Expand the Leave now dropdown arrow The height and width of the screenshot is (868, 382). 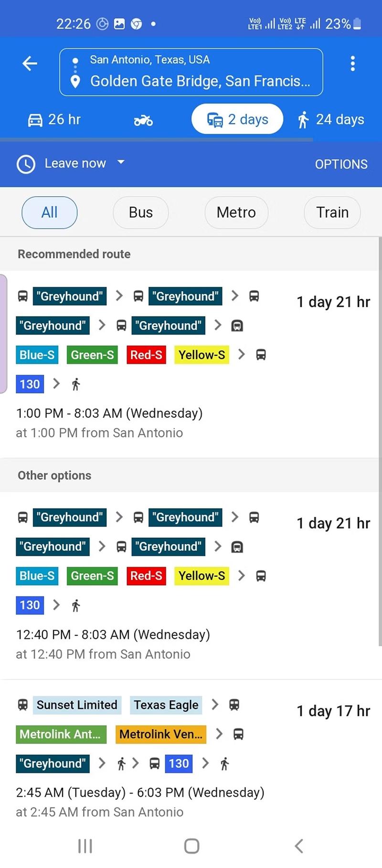pyautogui.click(x=121, y=162)
